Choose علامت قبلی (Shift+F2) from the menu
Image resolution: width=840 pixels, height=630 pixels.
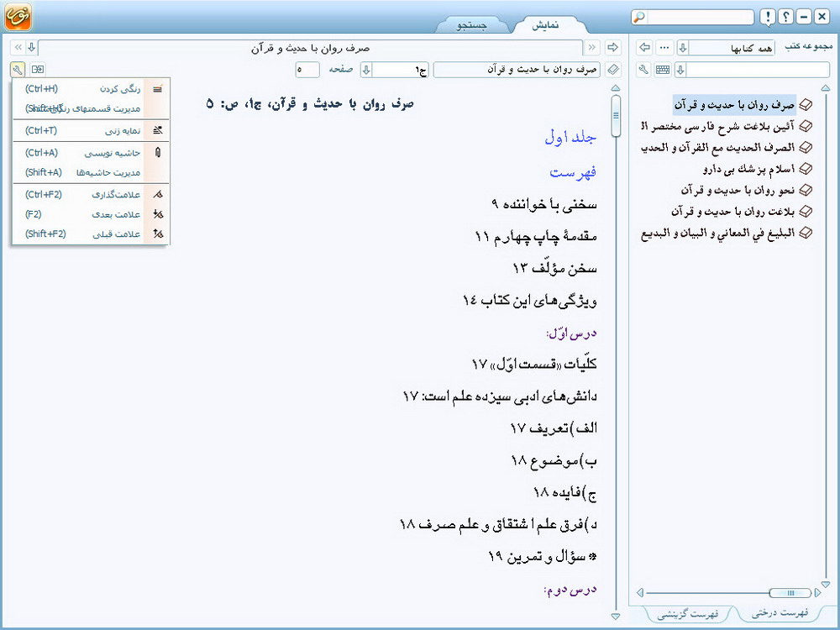(x=91, y=234)
